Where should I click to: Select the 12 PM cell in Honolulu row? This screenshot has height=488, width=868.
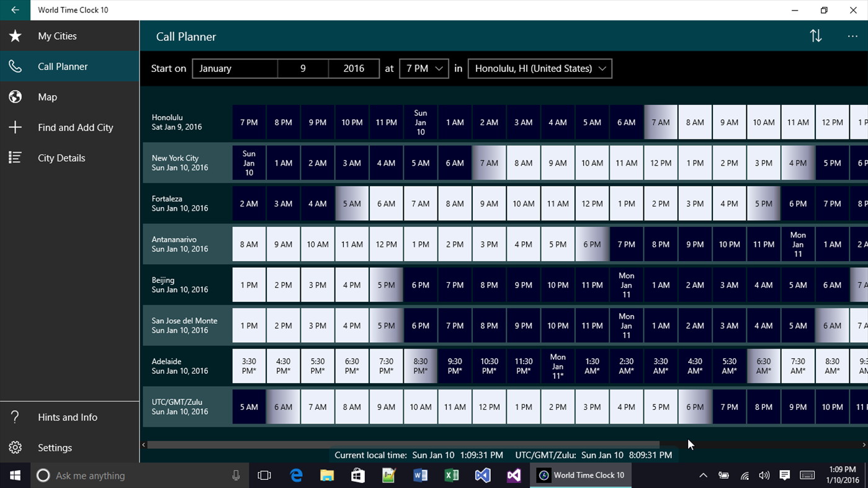pyautogui.click(x=832, y=122)
